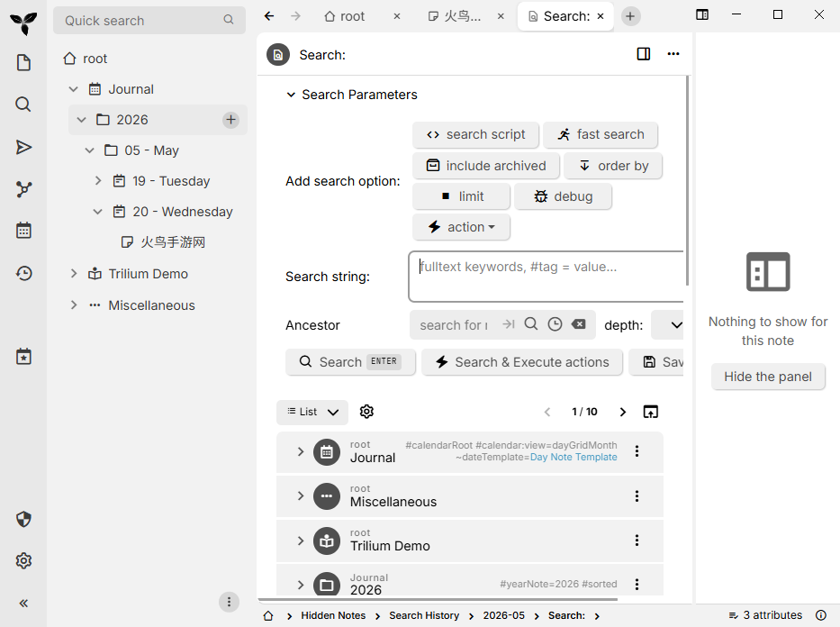Add a new tab

(630, 16)
